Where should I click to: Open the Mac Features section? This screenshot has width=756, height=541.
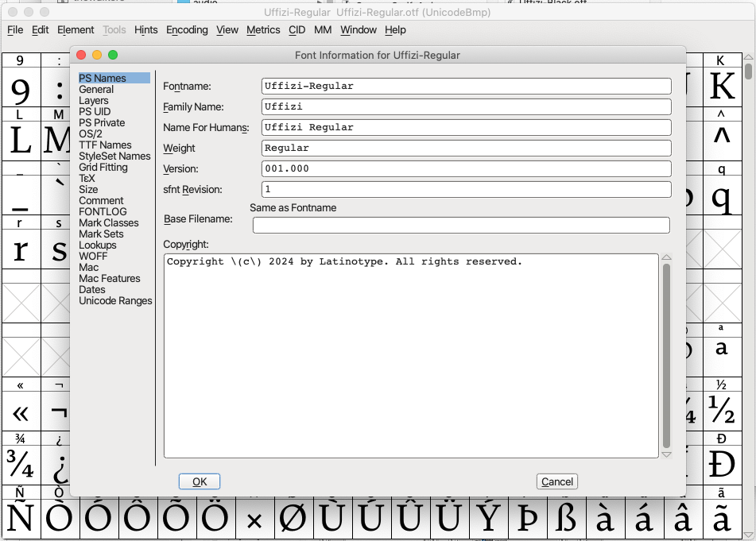110,278
